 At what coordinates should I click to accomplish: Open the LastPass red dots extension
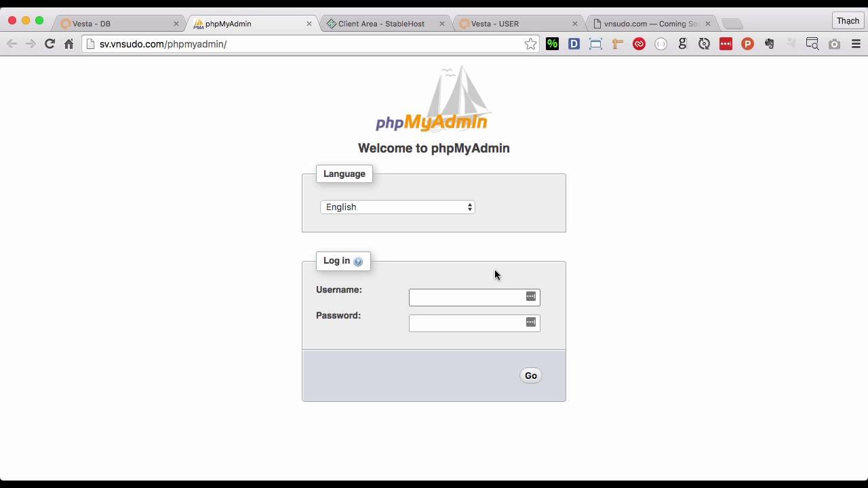[726, 44]
